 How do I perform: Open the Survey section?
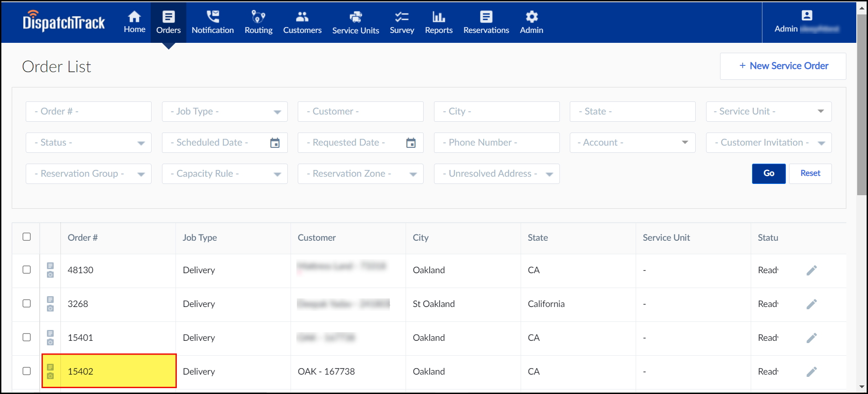(x=402, y=22)
